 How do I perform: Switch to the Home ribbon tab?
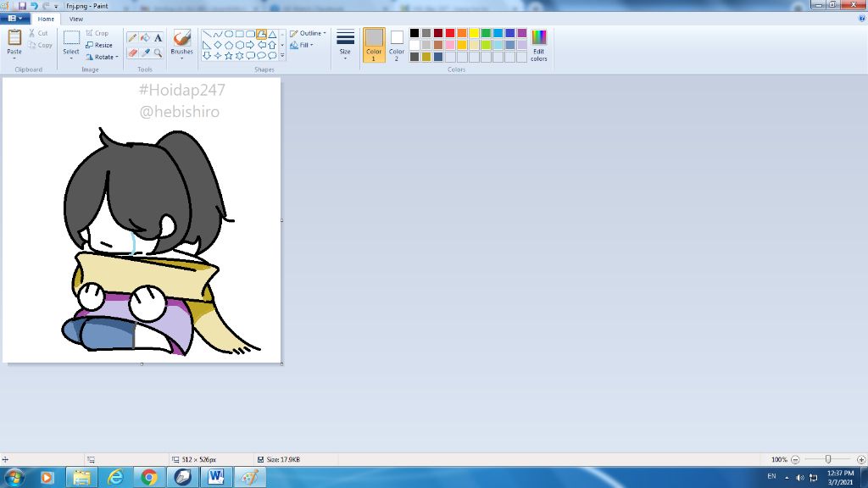click(x=46, y=19)
